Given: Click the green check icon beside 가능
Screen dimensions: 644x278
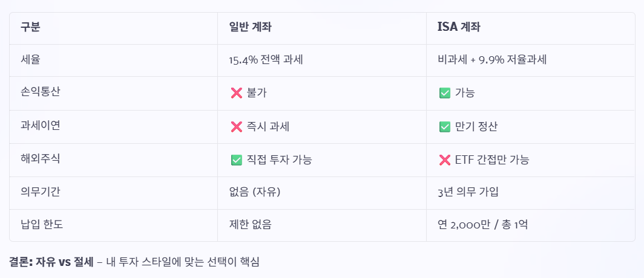Looking at the screenshot, I should [x=445, y=94].
